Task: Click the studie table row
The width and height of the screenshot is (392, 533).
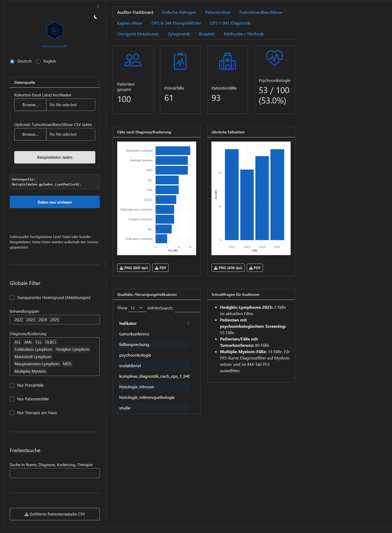Action: coord(153,408)
